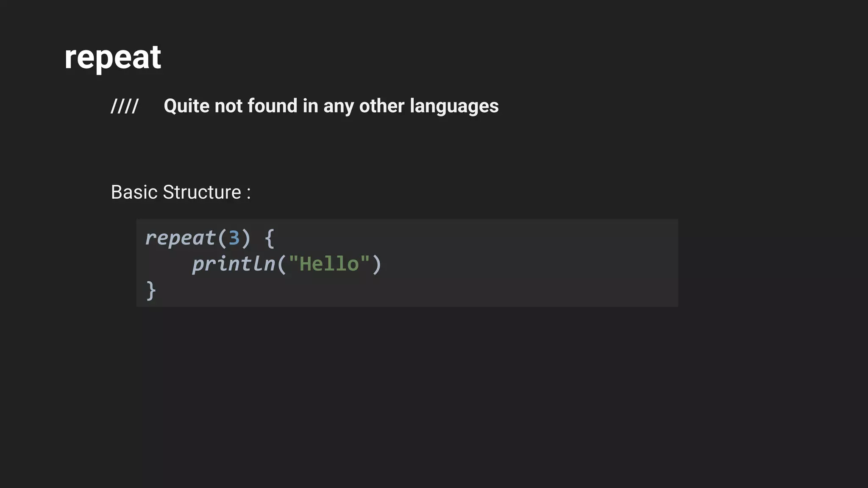Viewport: 868px width, 488px height.
Task: Click the opening parenthesis after "println"
Action: tap(281, 264)
